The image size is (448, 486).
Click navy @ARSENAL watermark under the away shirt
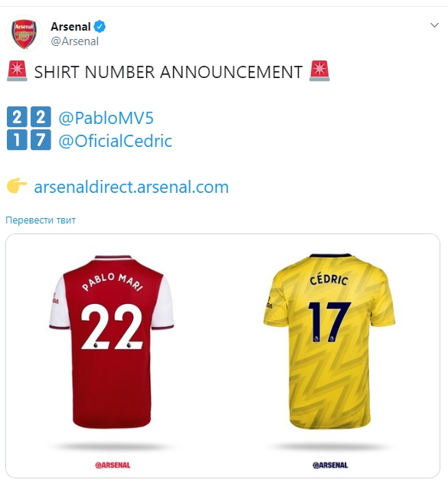coord(330,465)
